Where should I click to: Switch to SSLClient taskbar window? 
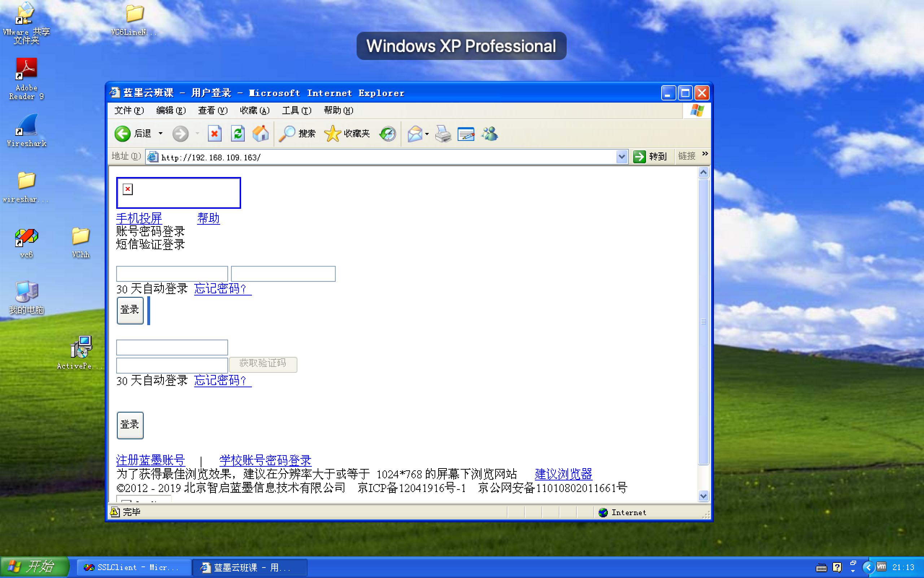click(x=134, y=567)
